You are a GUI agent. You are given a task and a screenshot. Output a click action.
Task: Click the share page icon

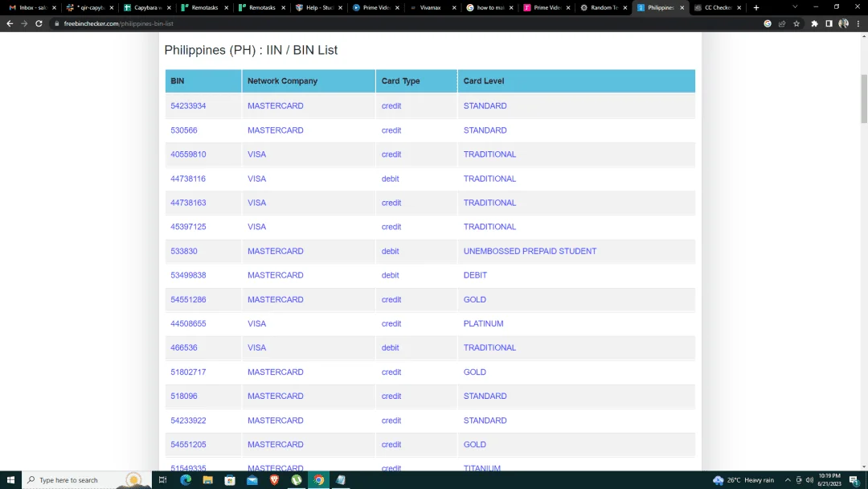coord(782,24)
